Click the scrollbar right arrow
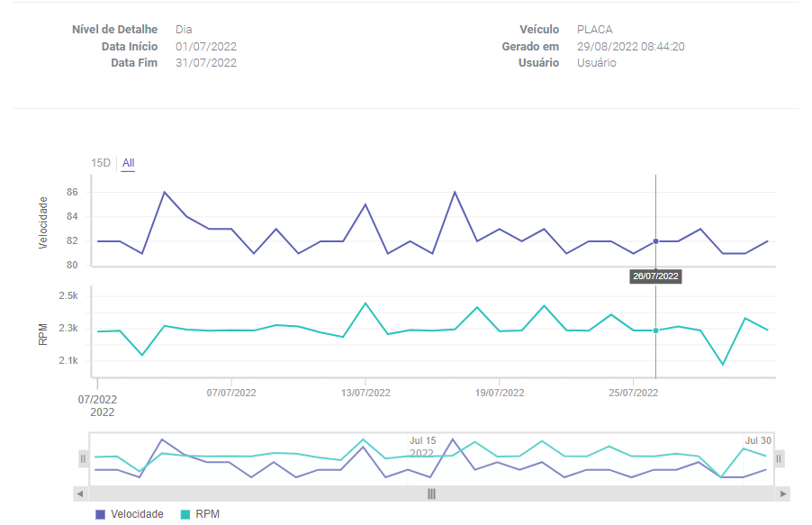812x525 pixels. coord(783,493)
